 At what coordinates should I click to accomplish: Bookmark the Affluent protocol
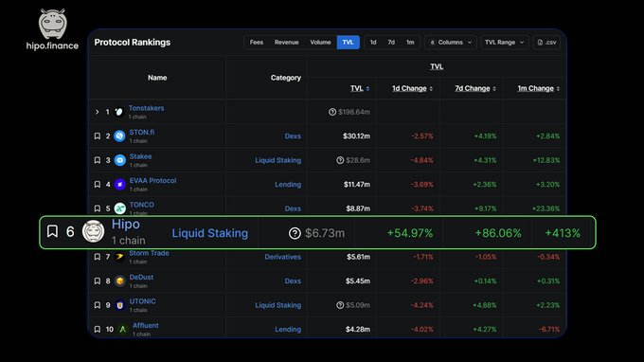tap(98, 329)
